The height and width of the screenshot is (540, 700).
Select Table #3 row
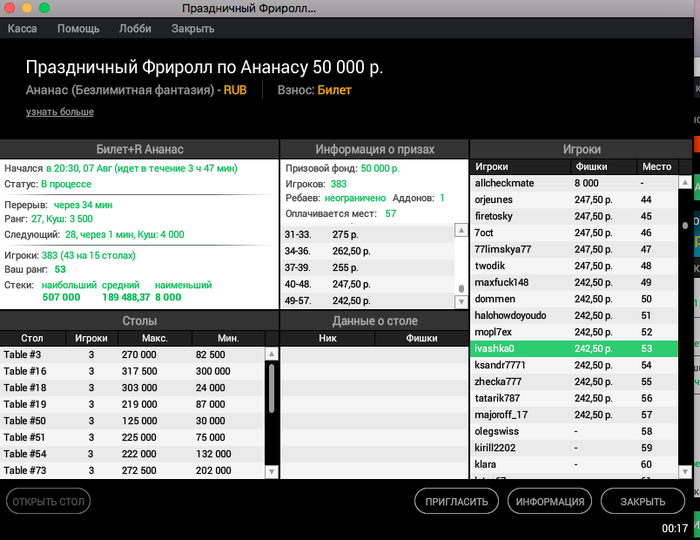(x=133, y=355)
